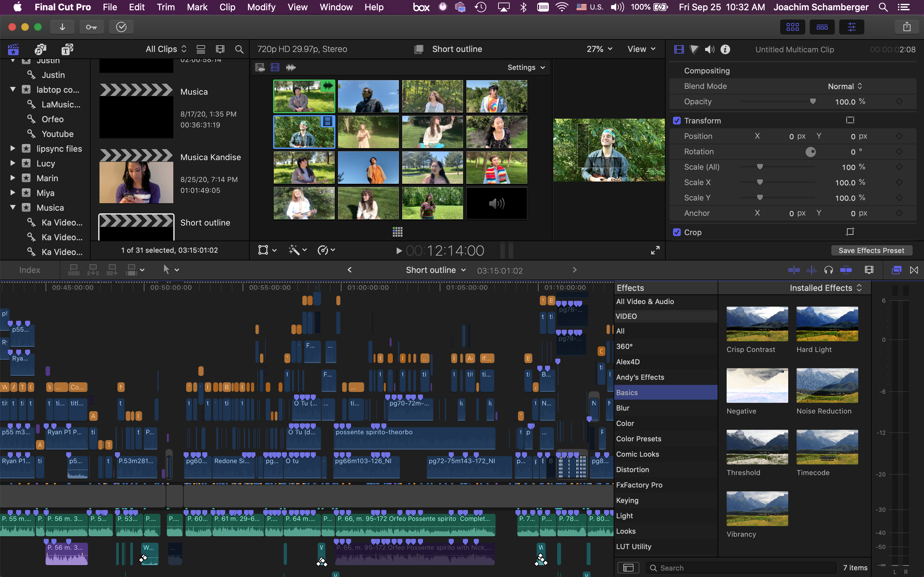The width and height of the screenshot is (924, 577).
Task: Open the Installed Effects dropdown
Action: pos(825,288)
